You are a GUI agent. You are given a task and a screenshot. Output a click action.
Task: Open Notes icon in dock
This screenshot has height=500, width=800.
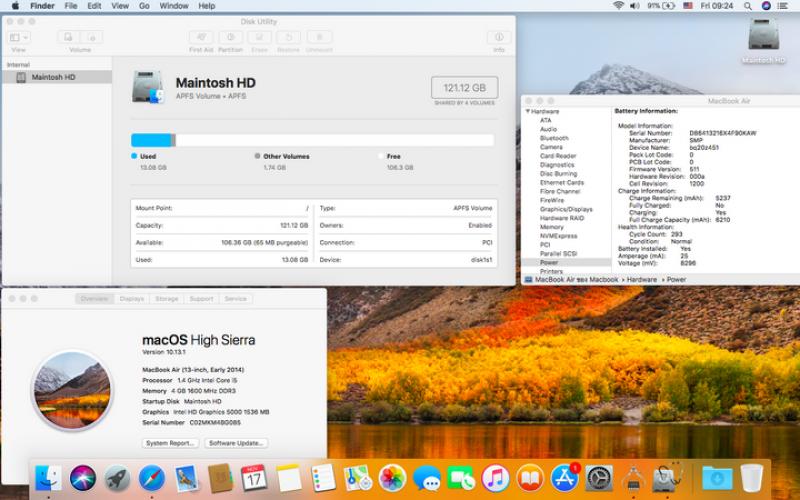[289, 479]
